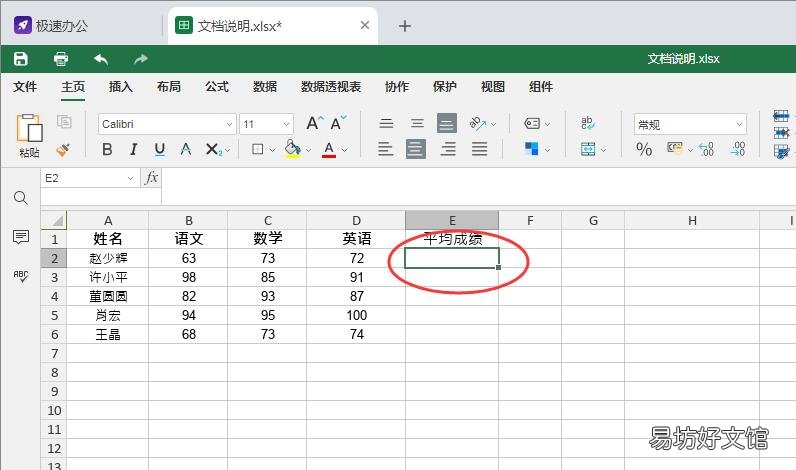This screenshot has width=796, height=470.
Task: Toggle Underline formatting
Action: [160, 149]
